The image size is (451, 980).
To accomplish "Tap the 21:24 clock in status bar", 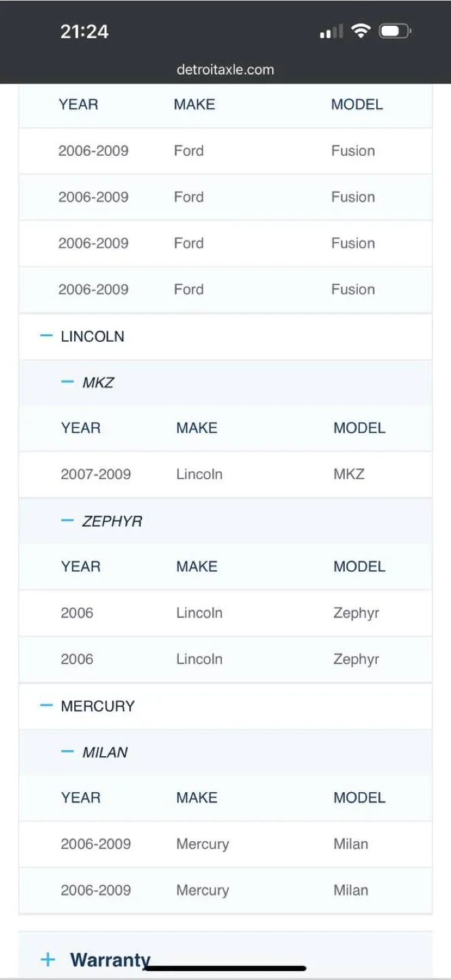I will [84, 31].
